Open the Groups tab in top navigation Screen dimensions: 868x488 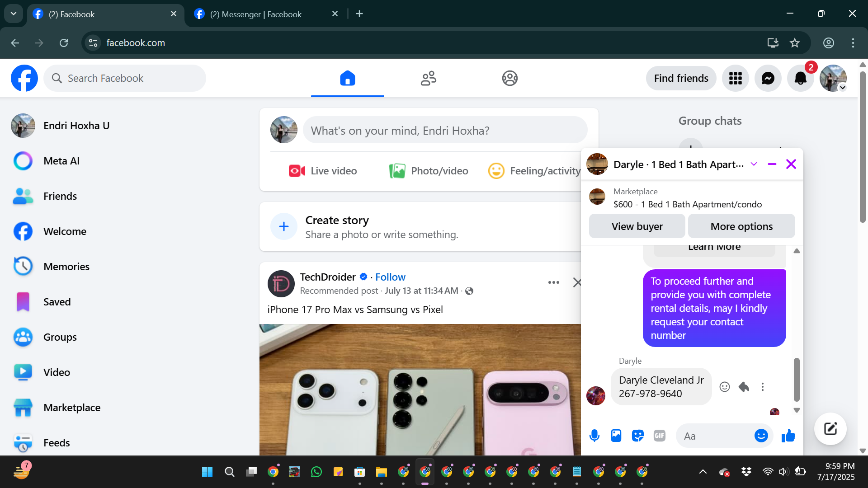[x=509, y=78]
